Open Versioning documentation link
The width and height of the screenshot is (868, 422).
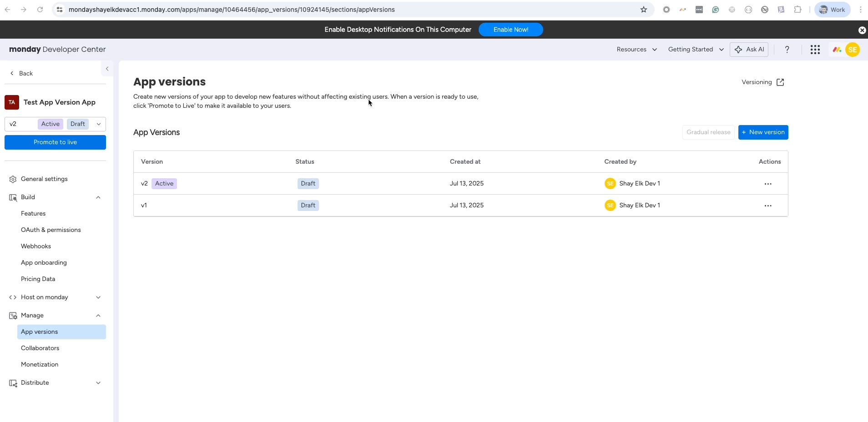click(763, 82)
